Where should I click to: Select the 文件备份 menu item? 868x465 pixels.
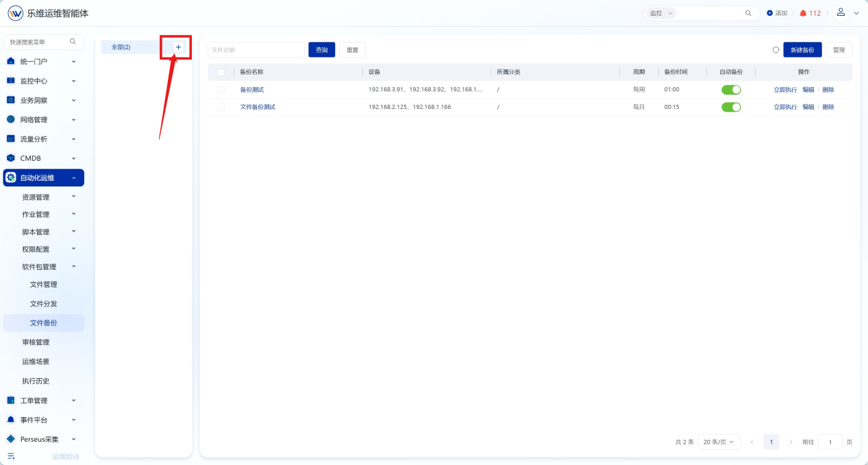click(x=44, y=323)
